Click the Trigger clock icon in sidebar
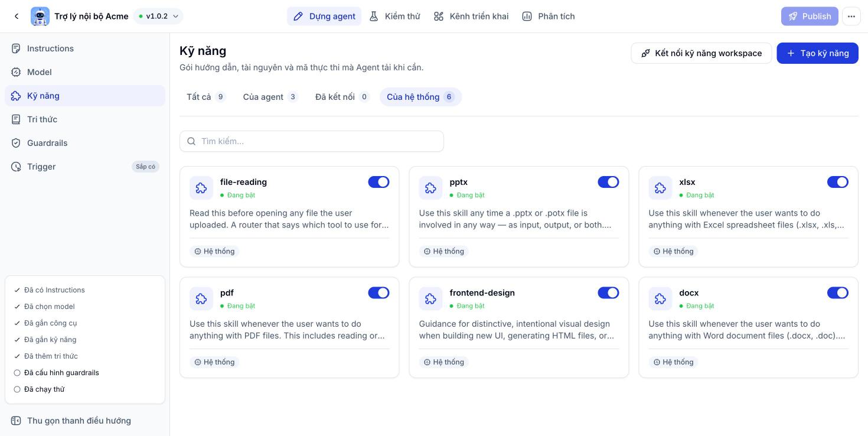 click(x=16, y=167)
